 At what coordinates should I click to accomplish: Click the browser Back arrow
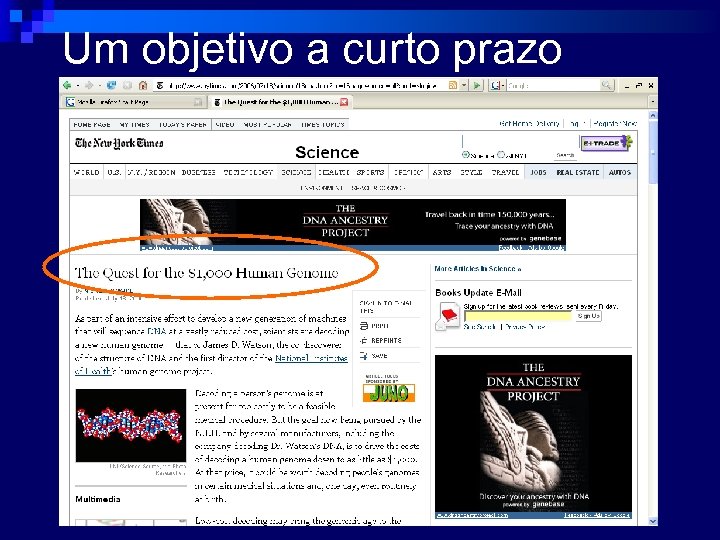pos(67,85)
